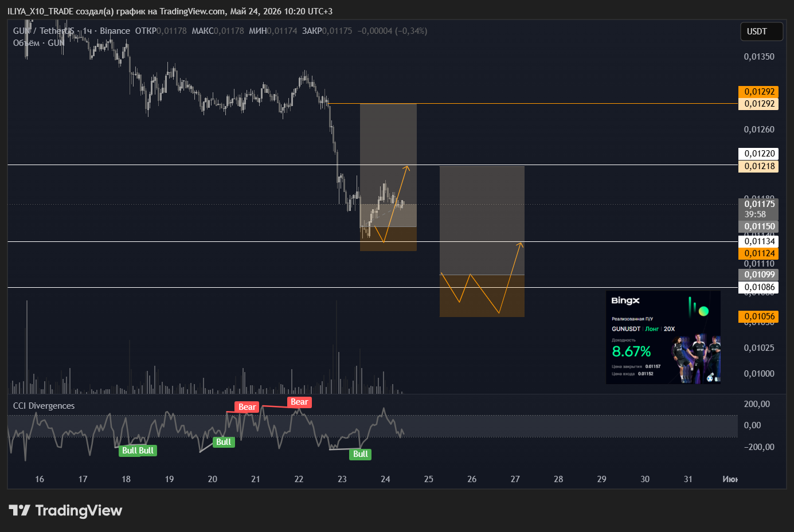Image resolution: width=794 pixels, height=532 pixels.
Task: Click date 19 on the time axis
Action: click(169, 479)
